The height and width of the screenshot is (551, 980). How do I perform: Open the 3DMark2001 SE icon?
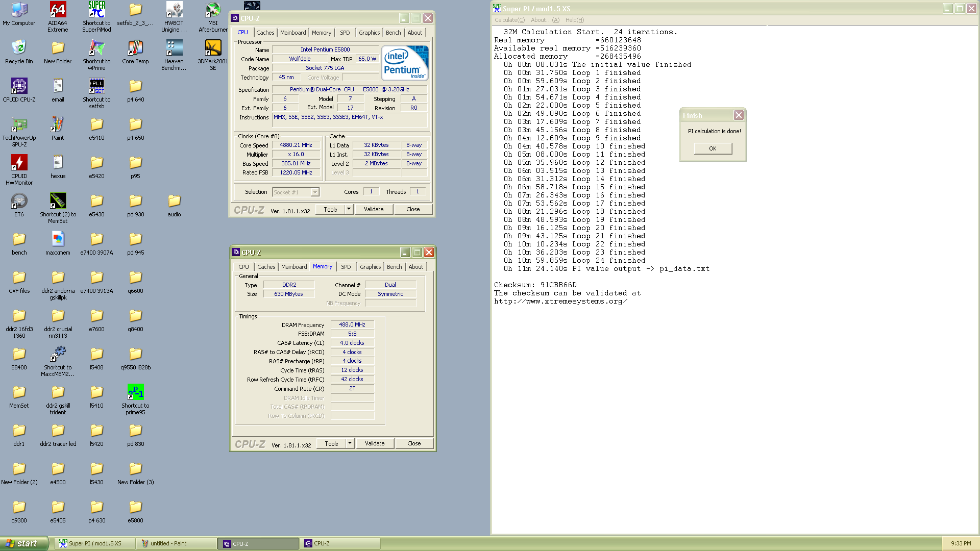click(213, 55)
